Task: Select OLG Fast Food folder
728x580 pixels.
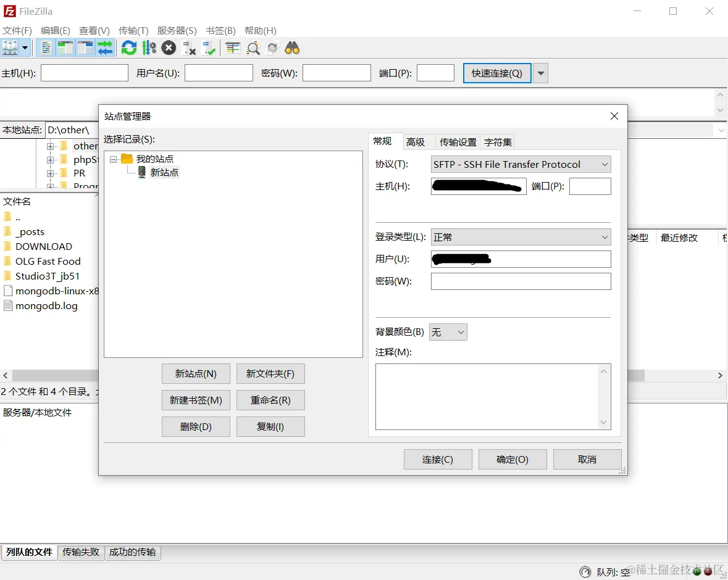Action: [48, 261]
